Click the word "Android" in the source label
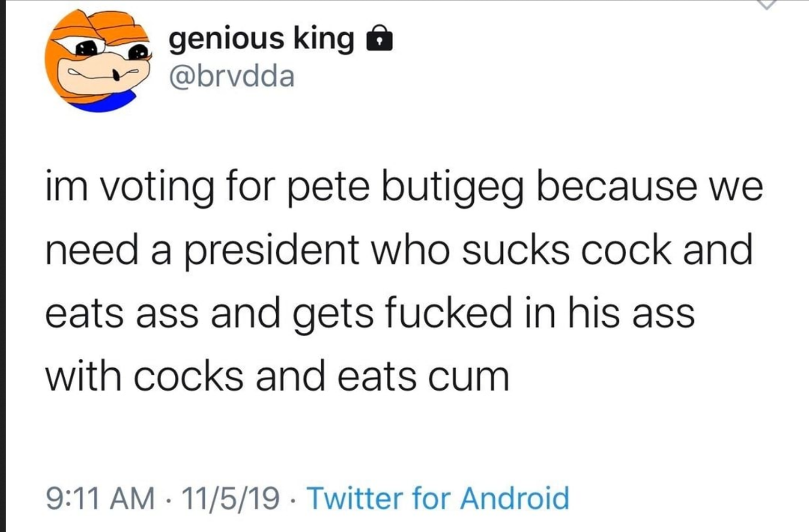Image resolution: width=809 pixels, height=532 pixels. [515, 498]
